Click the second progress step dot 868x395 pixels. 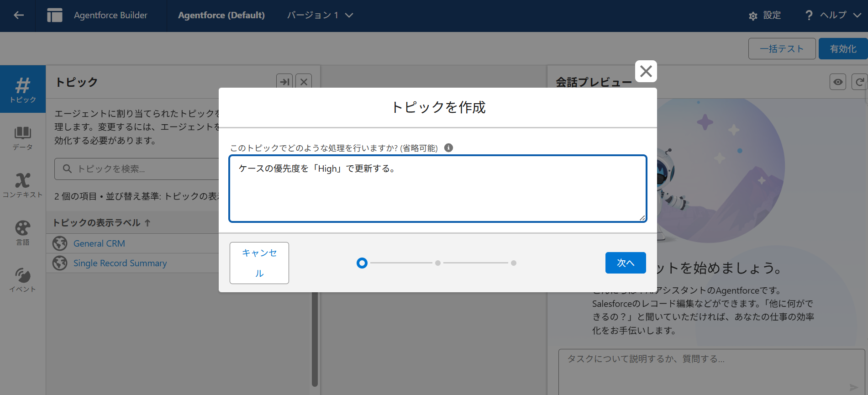click(x=438, y=263)
